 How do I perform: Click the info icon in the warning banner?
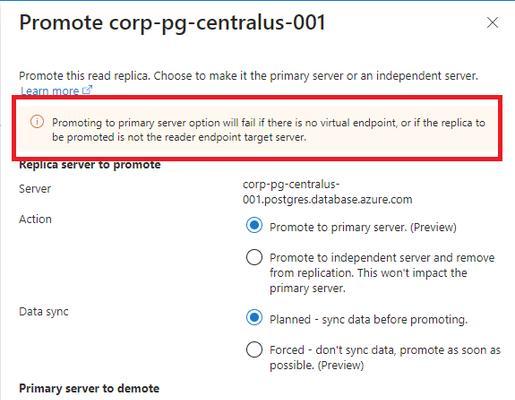(x=37, y=122)
